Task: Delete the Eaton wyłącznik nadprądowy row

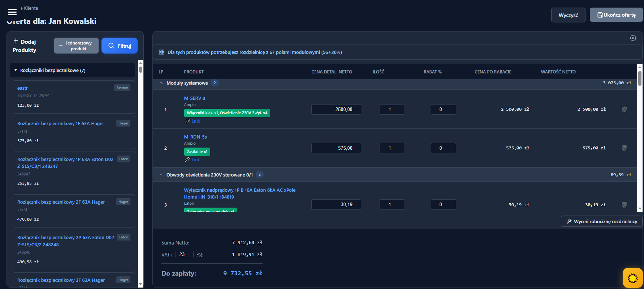Action: (x=624, y=205)
